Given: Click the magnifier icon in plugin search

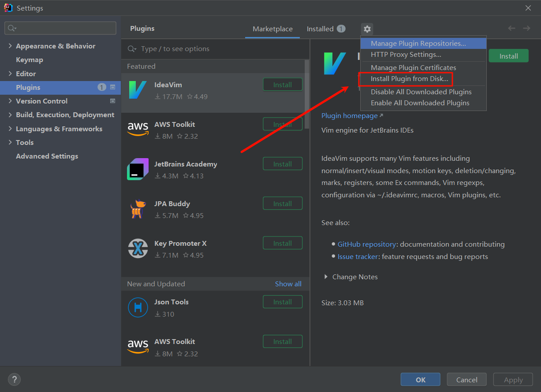Looking at the screenshot, I should coord(132,49).
